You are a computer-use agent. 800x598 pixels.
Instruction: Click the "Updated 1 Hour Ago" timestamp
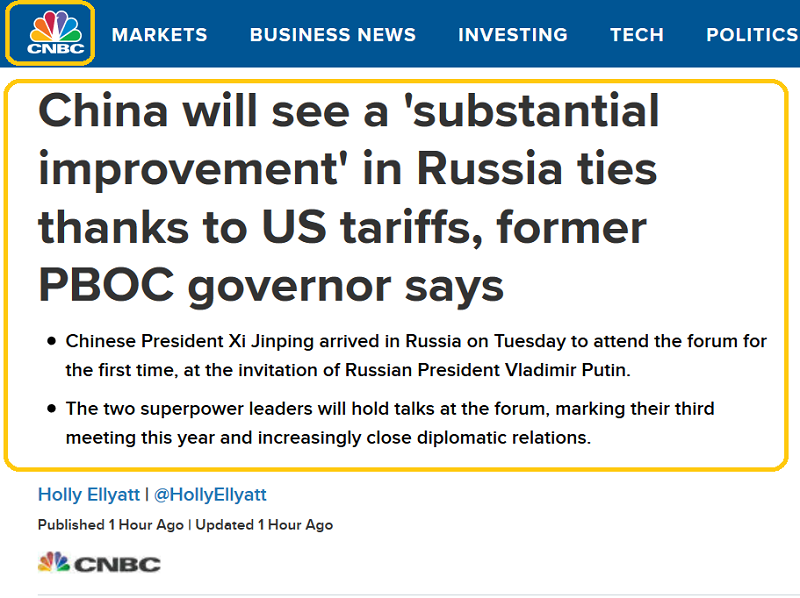[264, 525]
